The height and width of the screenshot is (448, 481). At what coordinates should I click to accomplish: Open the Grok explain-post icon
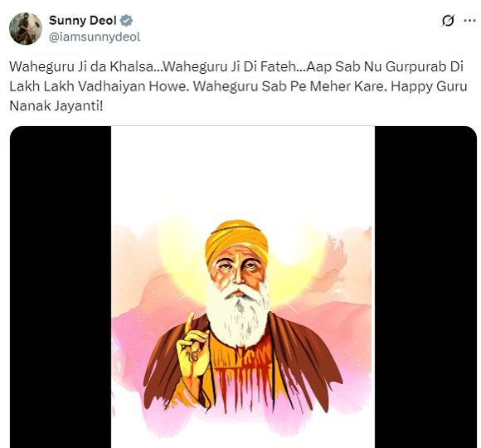pyautogui.click(x=448, y=21)
